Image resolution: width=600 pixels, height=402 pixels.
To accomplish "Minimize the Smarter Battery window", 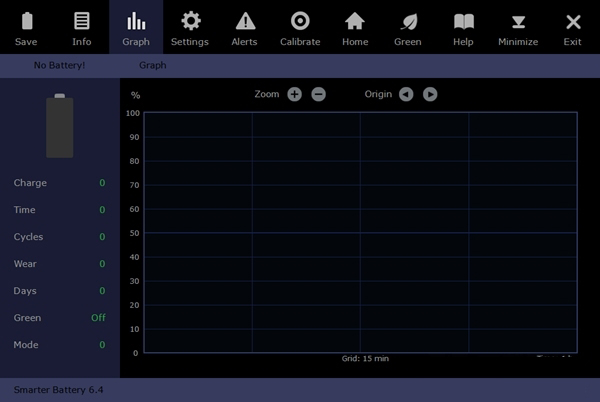I will pos(518,27).
